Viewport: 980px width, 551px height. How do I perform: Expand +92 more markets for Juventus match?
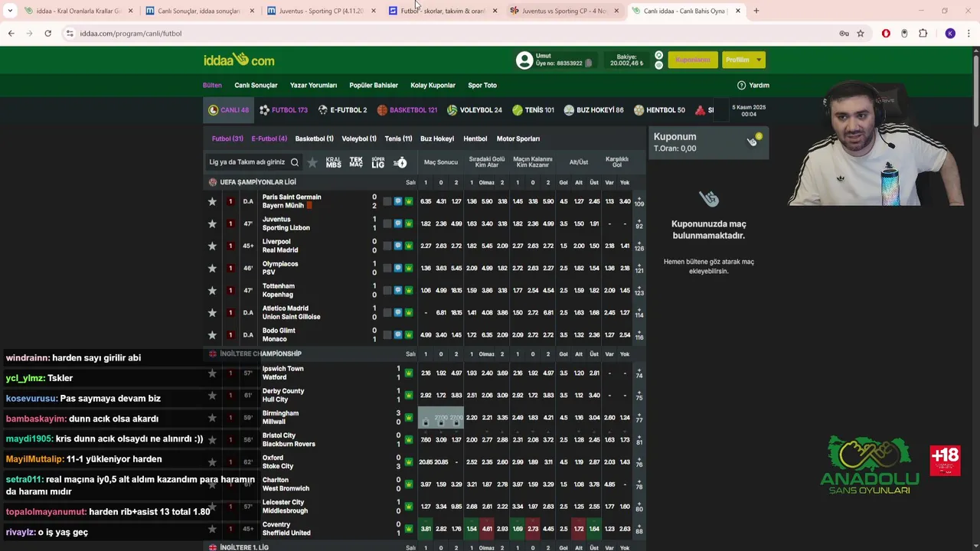[x=639, y=223]
